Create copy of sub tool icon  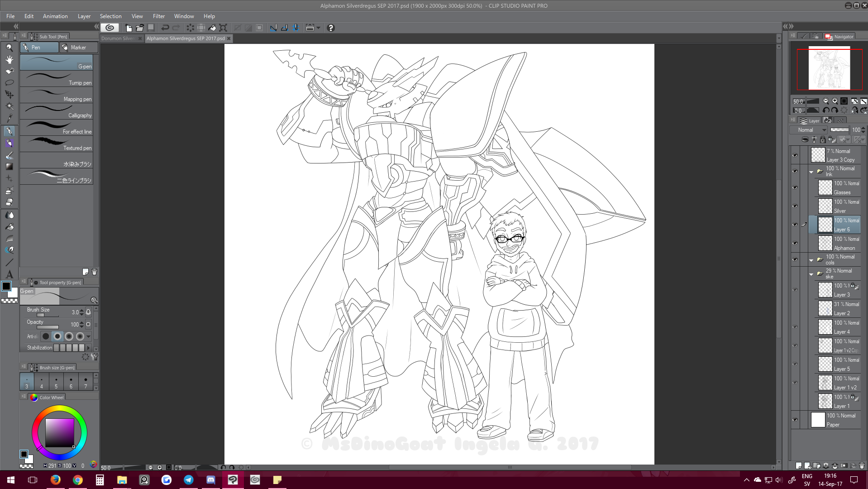pyautogui.click(x=86, y=272)
